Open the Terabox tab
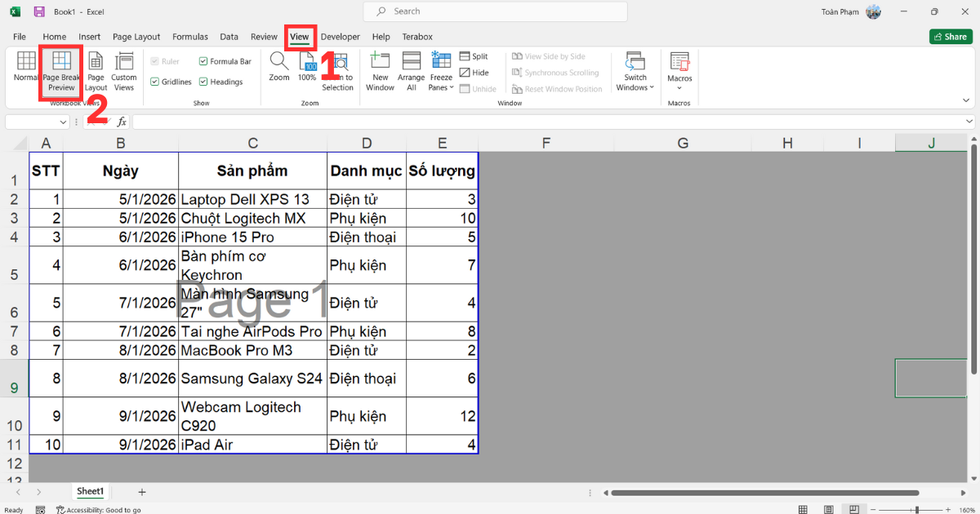The height and width of the screenshot is (514, 980). [417, 37]
